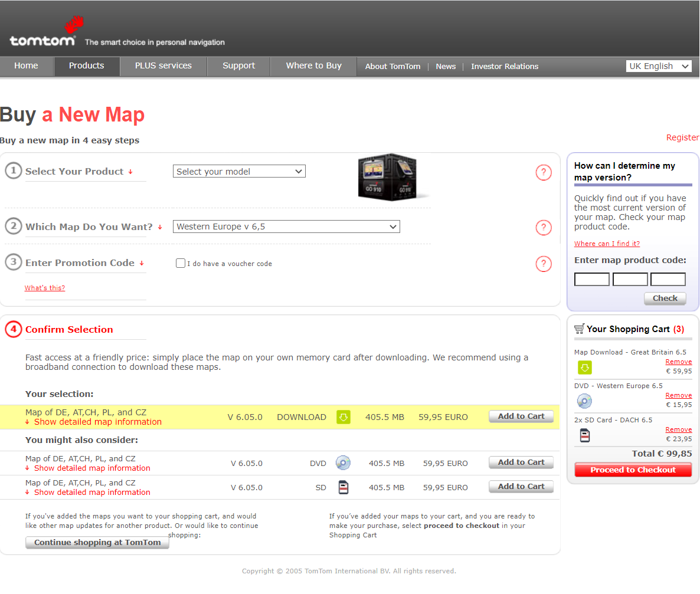
Task: Click Continue shopping at TomTom button
Action: coord(97,542)
